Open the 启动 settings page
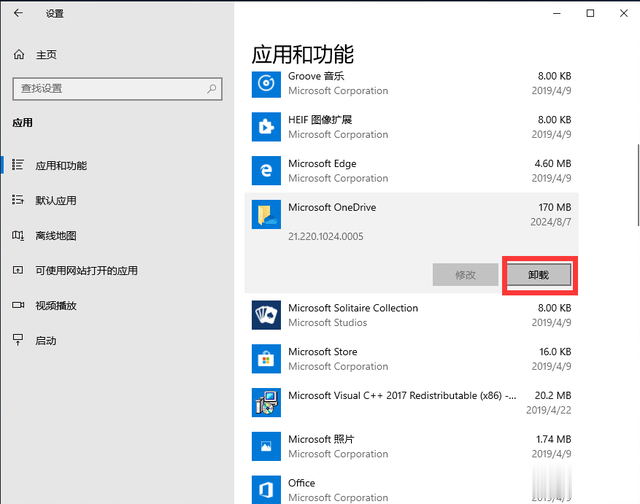Screen dimensions: 640x504 [x=45, y=341]
